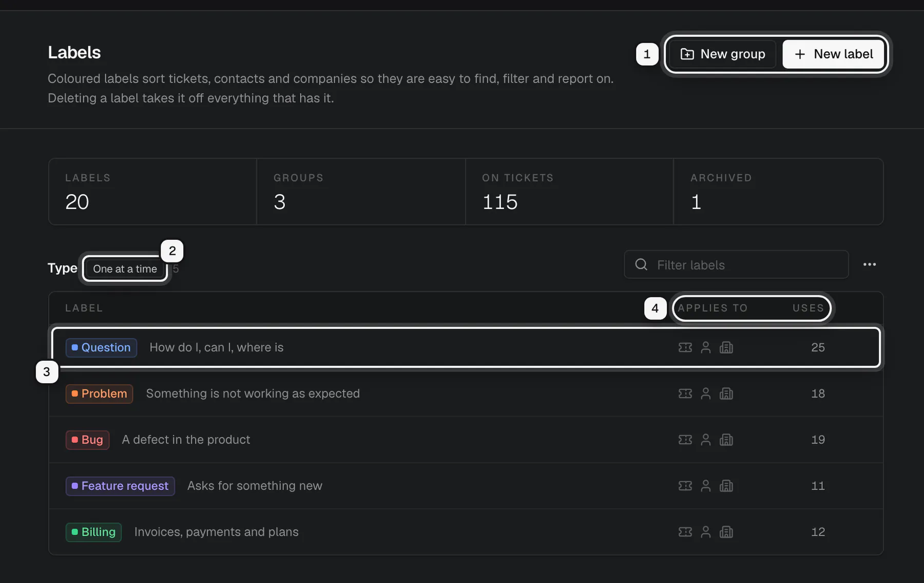Click the USES column header
The image size is (924, 583).
pyautogui.click(x=808, y=308)
